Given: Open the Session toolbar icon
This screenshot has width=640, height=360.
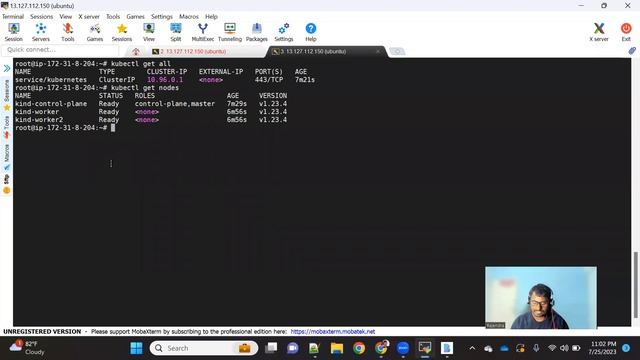Looking at the screenshot, I should pyautogui.click(x=13, y=32).
